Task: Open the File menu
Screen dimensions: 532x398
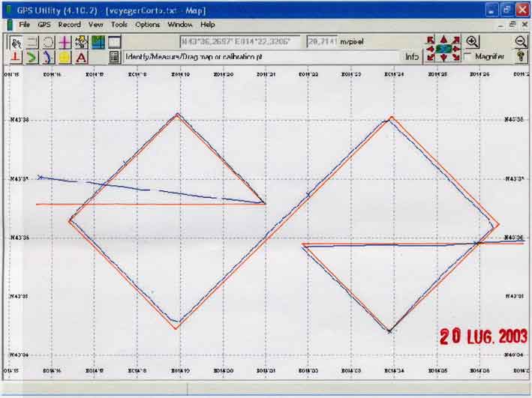Action: tap(25, 24)
